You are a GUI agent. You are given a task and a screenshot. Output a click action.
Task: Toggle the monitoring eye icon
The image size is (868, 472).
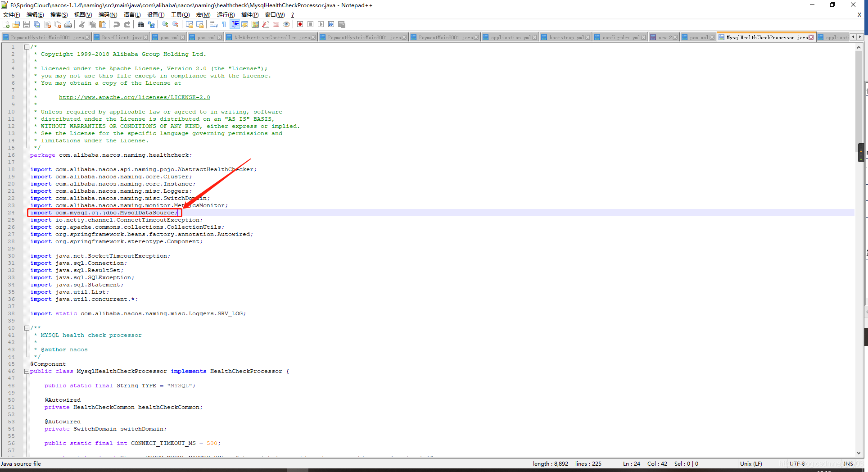pos(286,24)
